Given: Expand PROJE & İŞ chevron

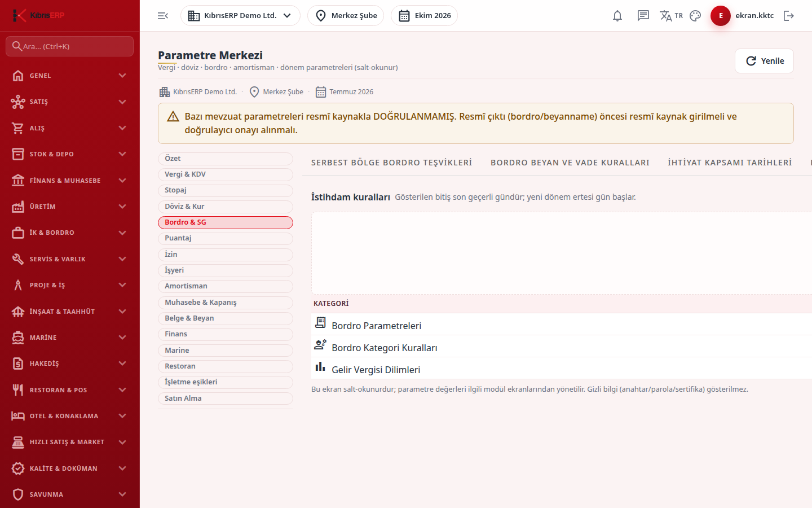Looking at the screenshot, I should [122, 285].
